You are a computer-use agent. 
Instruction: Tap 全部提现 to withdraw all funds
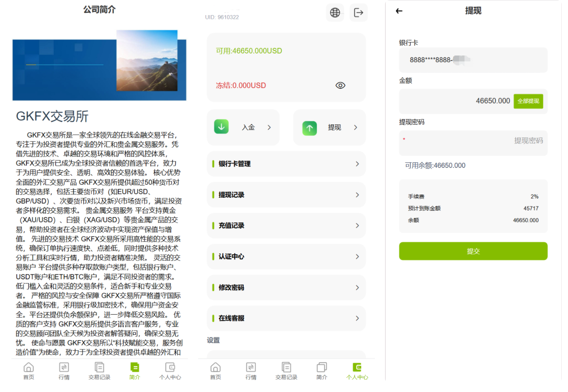[528, 101]
